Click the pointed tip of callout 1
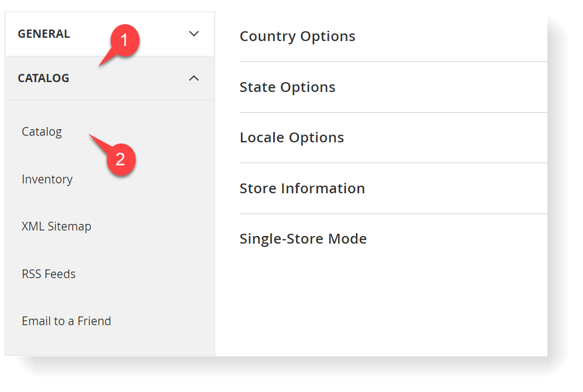Image resolution: width=583 pixels, height=392 pixels. pyautogui.click(x=99, y=67)
